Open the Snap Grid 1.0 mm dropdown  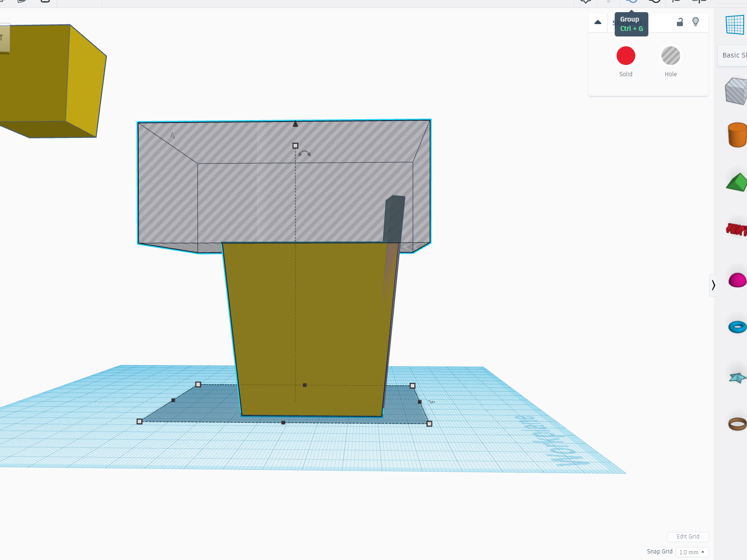click(x=692, y=552)
